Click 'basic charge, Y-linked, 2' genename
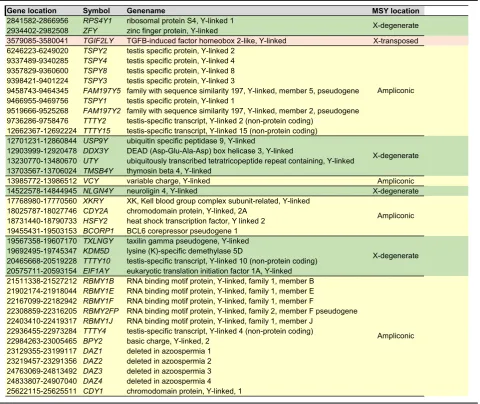Viewport: 480px width, 404px height. (168, 341)
